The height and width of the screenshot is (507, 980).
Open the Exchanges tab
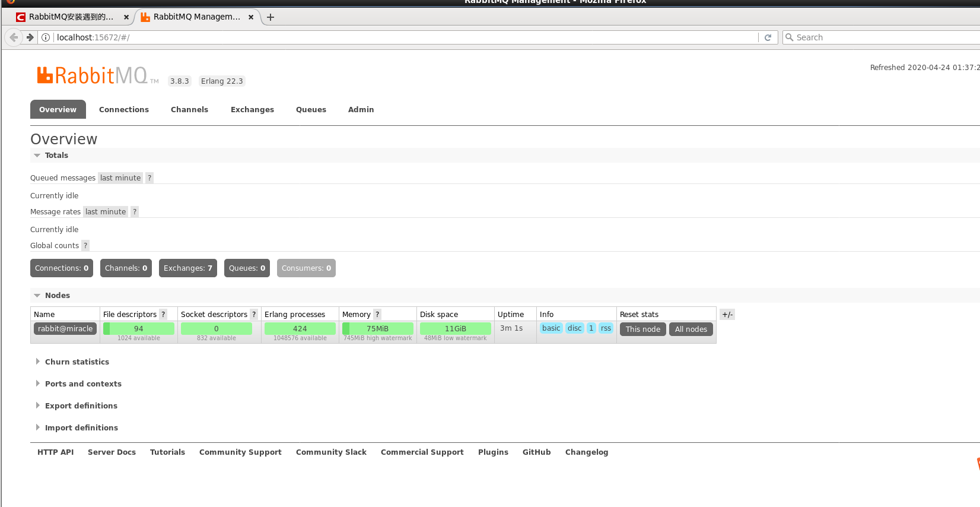tap(252, 110)
